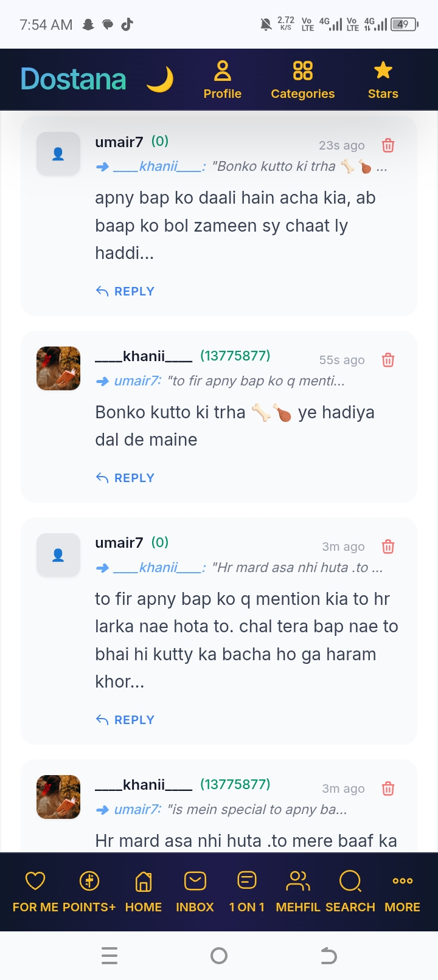Expand the More options menu
The width and height of the screenshot is (438, 980).
(x=403, y=892)
